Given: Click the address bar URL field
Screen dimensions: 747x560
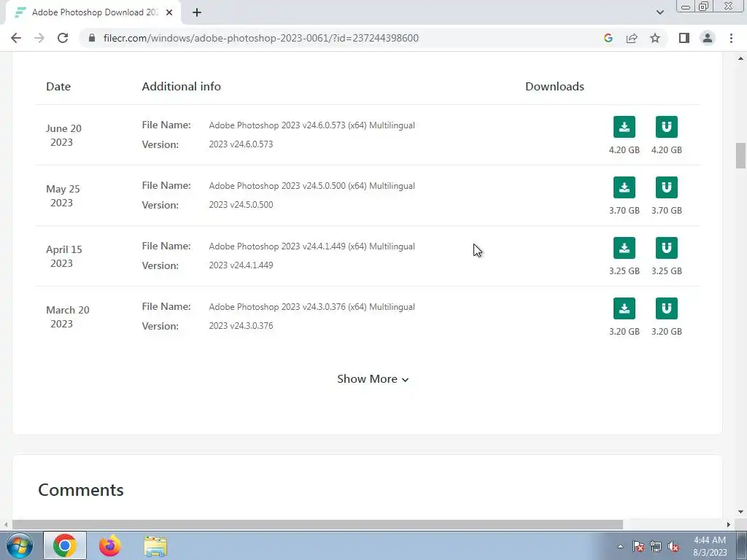Looking at the screenshot, I should [x=260, y=38].
